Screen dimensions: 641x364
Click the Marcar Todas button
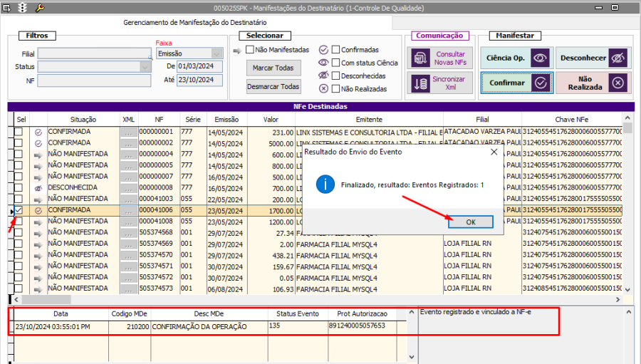pos(273,68)
